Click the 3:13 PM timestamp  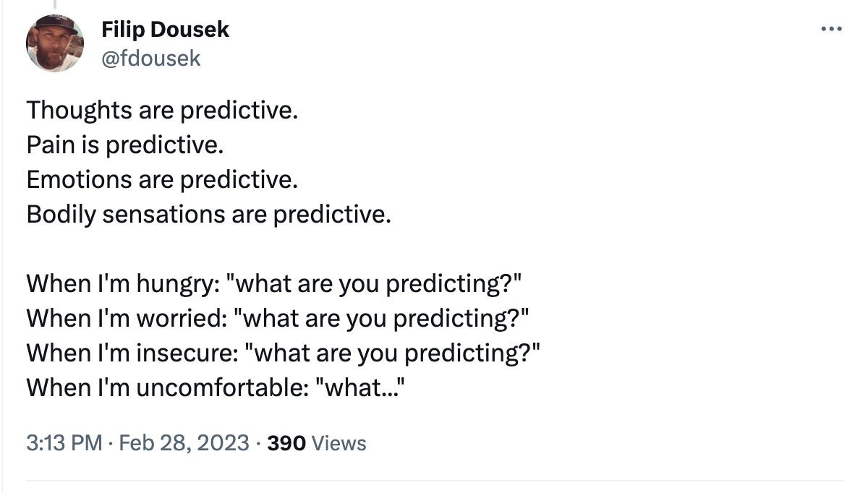(x=64, y=443)
